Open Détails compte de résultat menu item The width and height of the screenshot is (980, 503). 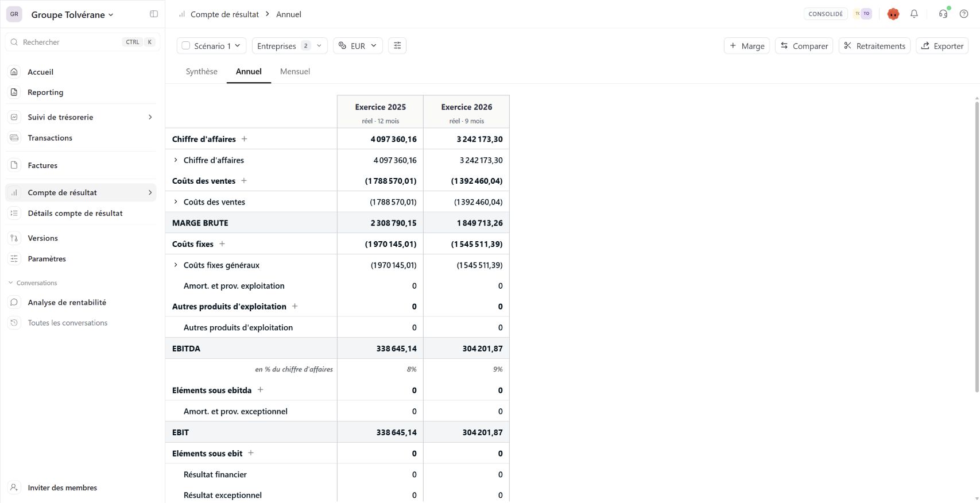pos(81,214)
